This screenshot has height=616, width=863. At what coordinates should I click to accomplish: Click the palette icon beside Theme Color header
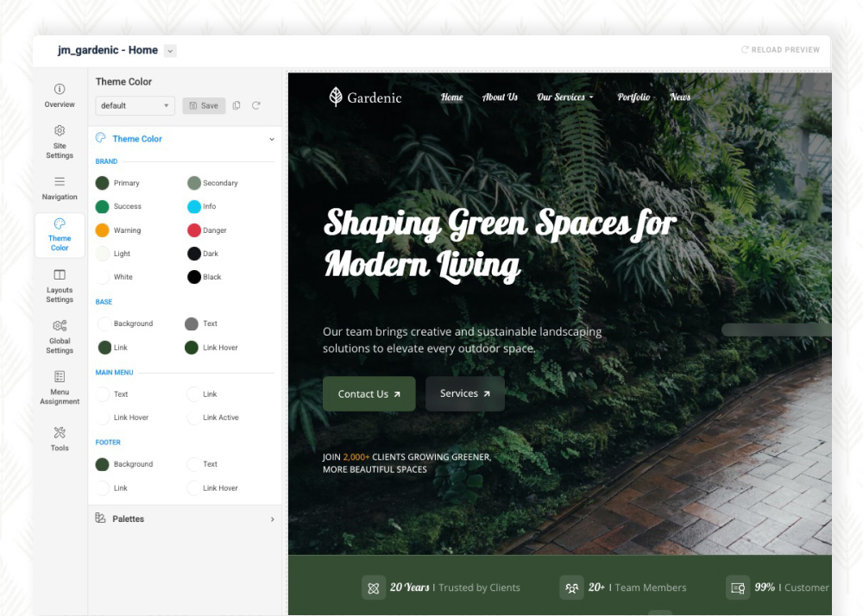(x=101, y=138)
